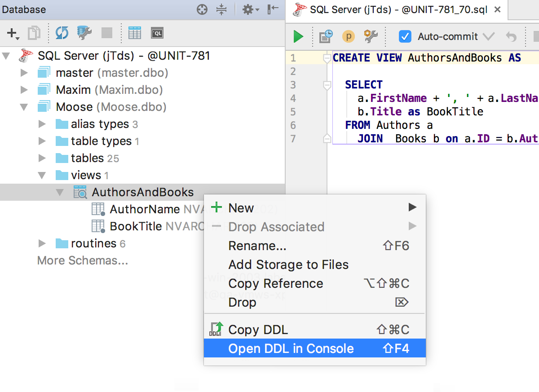The width and height of the screenshot is (539, 392).
Task: Click the Rollback arrow icon
Action: [511, 36]
